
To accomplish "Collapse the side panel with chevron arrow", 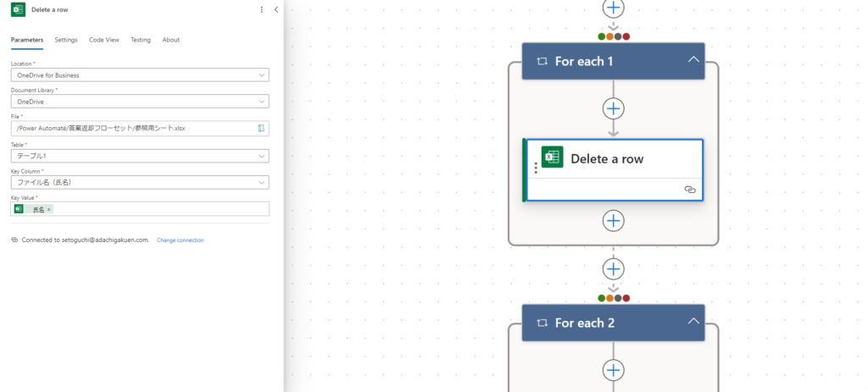I will (x=276, y=9).
